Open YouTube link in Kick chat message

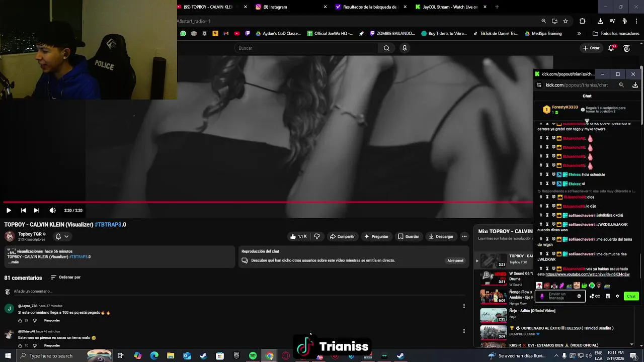pyautogui.click(x=587, y=275)
